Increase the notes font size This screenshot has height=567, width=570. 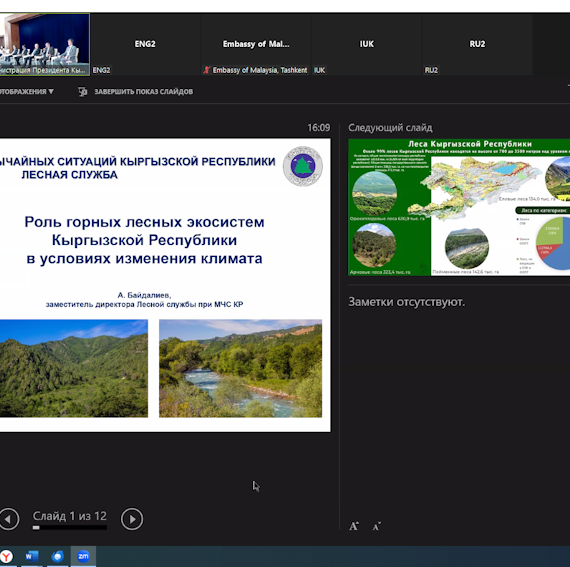pos(354,526)
